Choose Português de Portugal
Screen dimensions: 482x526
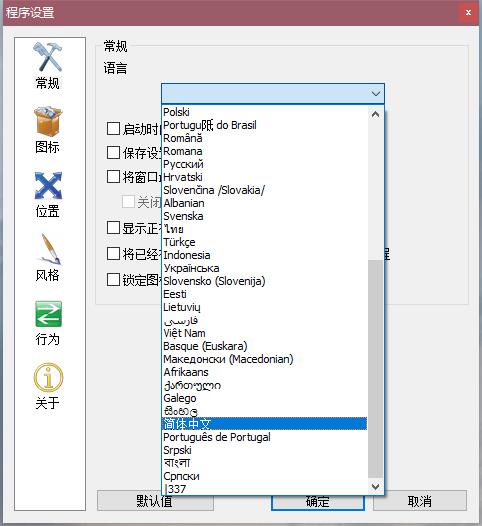click(265, 437)
